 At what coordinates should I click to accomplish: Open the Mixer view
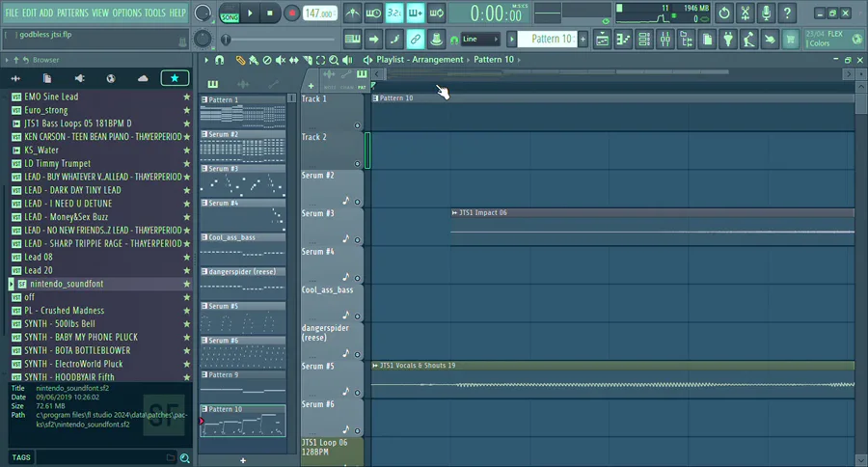tap(665, 40)
